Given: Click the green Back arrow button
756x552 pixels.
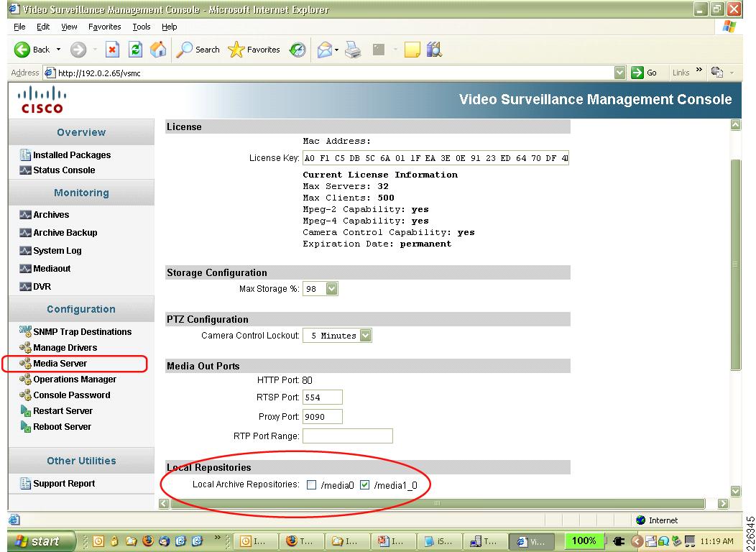Looking at the screenshot, I should coord(22,50).
